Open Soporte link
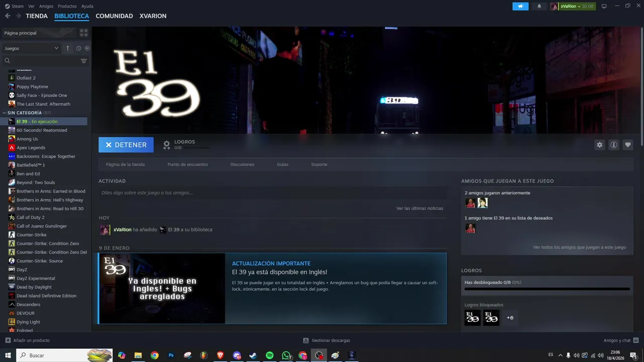 click(319, 164)
